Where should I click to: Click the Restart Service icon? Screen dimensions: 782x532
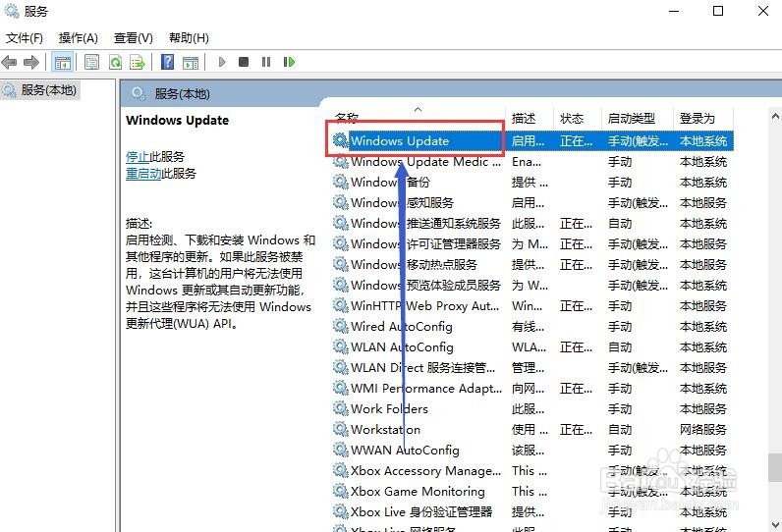(x=289, y=62)
